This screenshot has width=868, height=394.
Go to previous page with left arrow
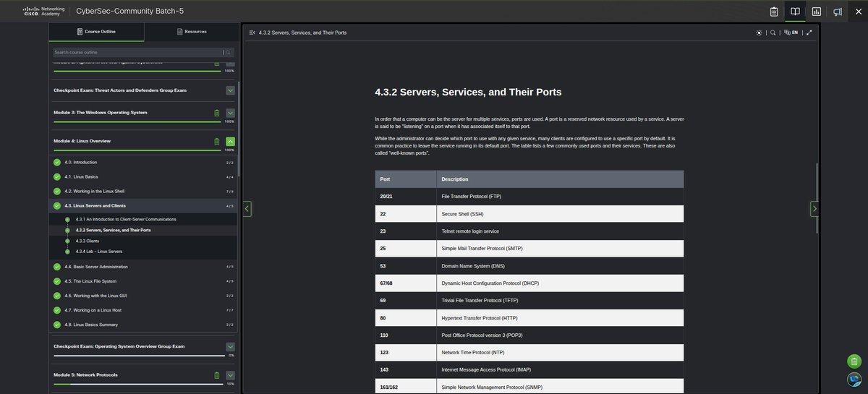(x=247, y=209)
